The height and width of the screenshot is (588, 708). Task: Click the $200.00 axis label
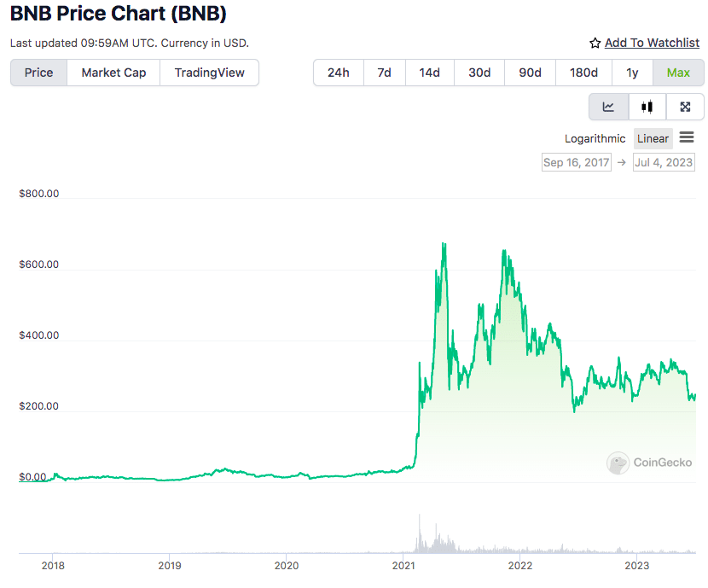39,406
